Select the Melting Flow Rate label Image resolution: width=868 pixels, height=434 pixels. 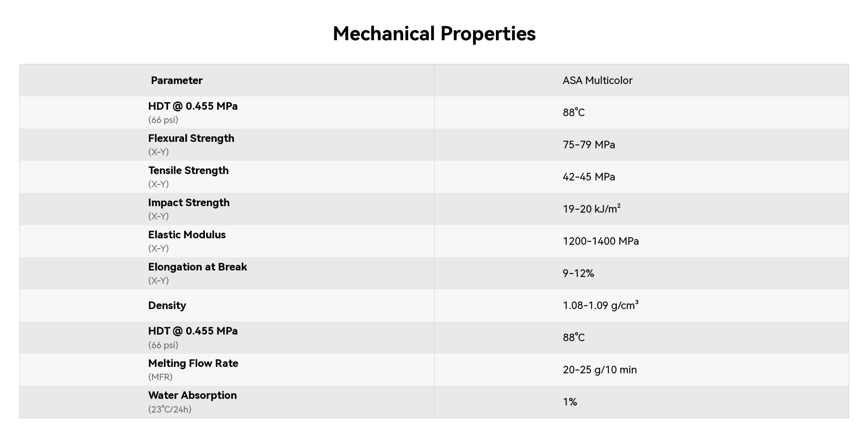point(193,363)
